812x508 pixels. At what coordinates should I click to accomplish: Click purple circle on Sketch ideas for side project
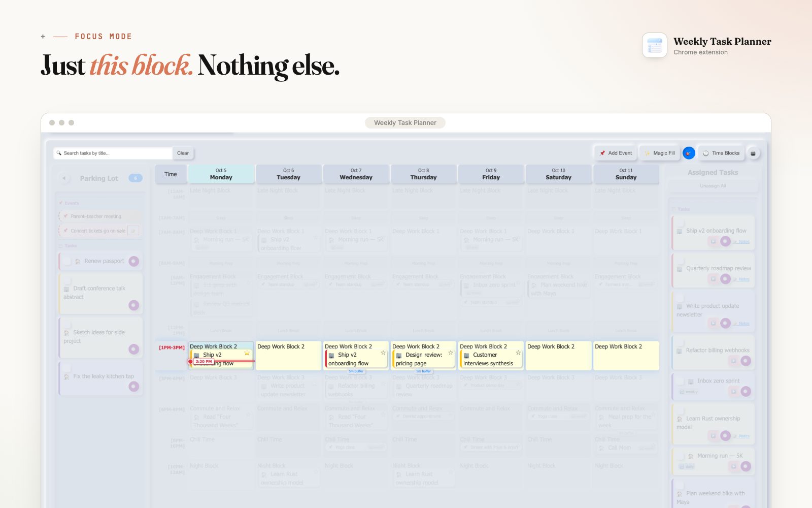pos(133,349)
